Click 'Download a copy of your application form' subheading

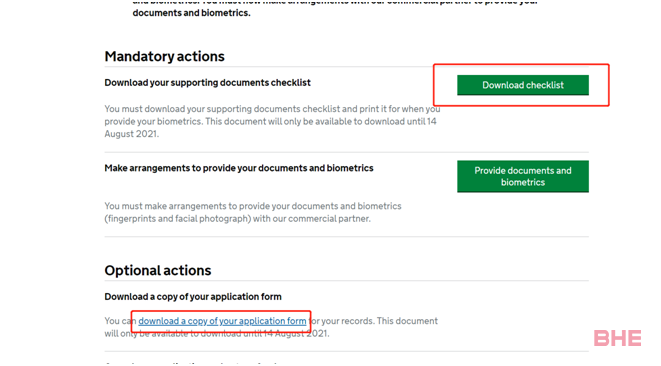coord(193,297)
